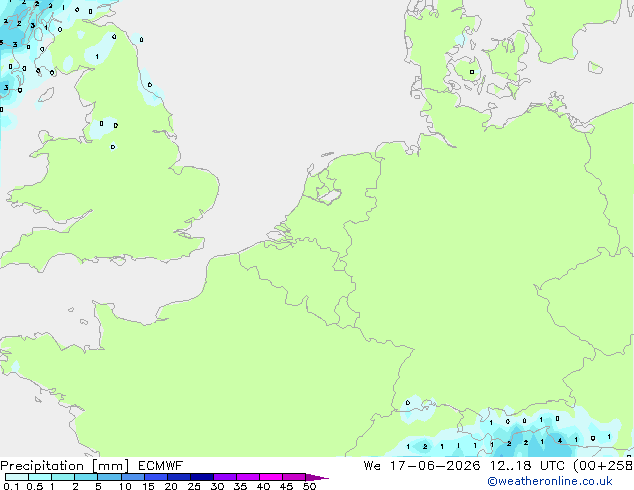
Task: Click the '12..18 UTC' time range text
Action: click(x=527, y=466)
